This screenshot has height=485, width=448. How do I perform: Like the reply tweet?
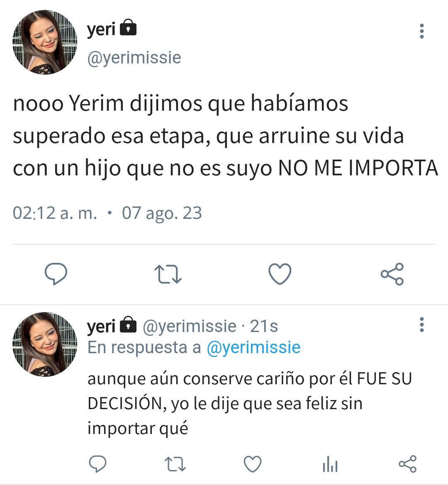coord(253,464)
